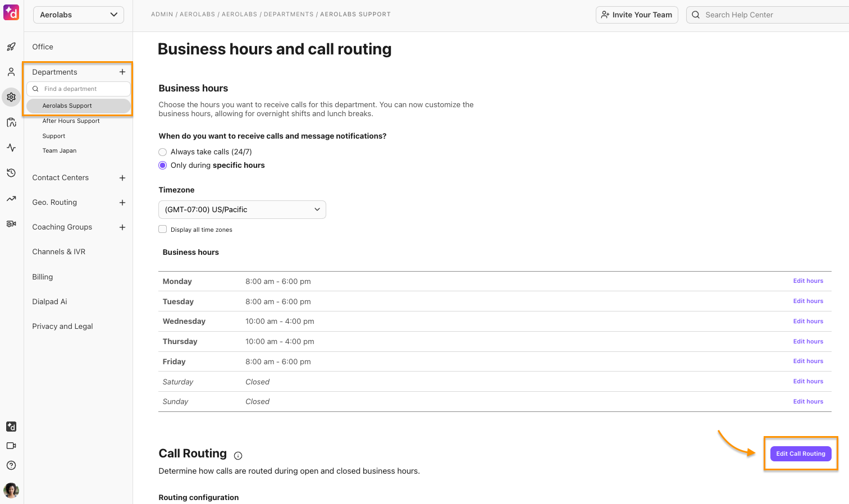Viewport: 849px width, 504px height.
Task: Open the Contact Centers section
Action: point(61,177)
